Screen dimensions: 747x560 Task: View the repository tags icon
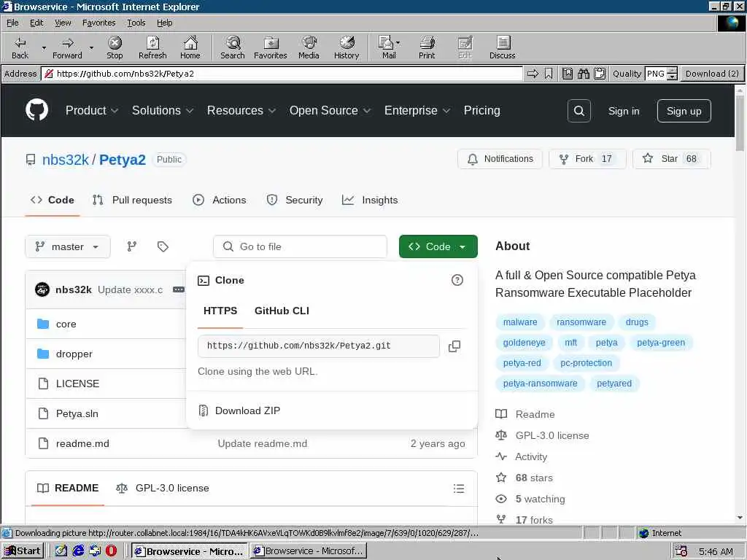click(163, 246)
